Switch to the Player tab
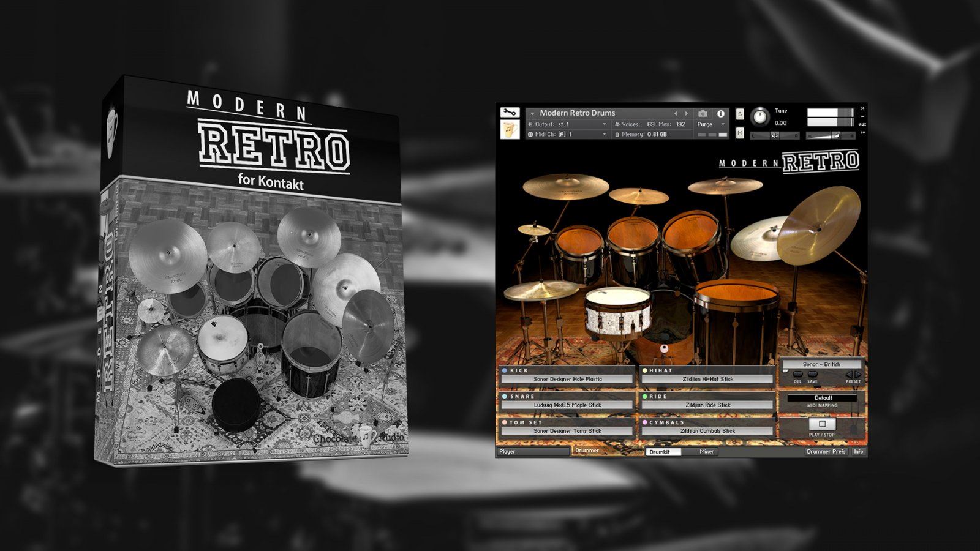 click(x=533, y=452)
